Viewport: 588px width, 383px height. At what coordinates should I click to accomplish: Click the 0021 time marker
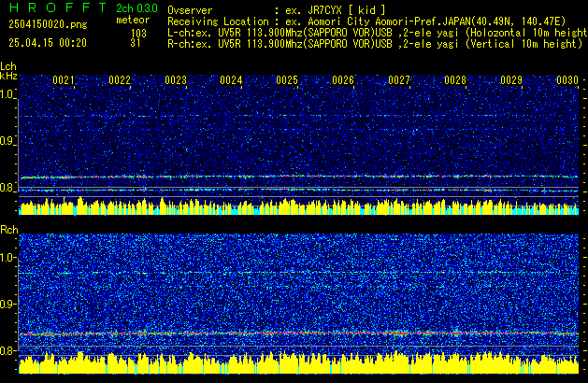tap(63, 80)
